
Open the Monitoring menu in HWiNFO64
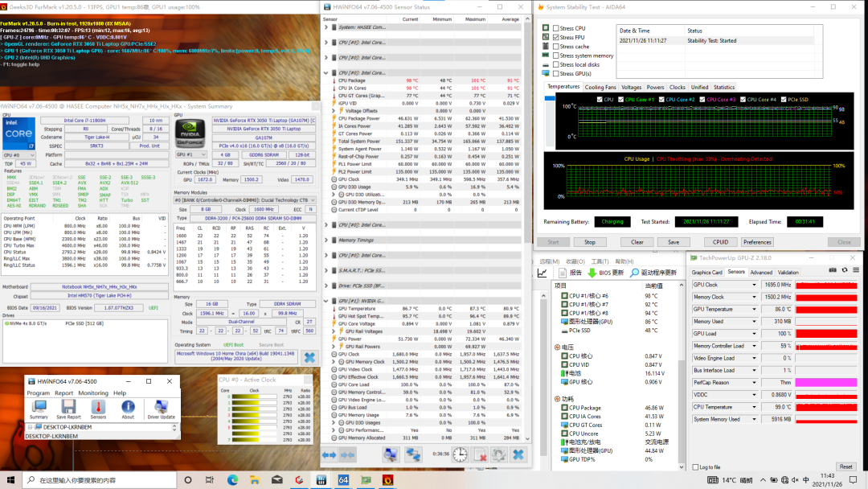pos(93,393)
